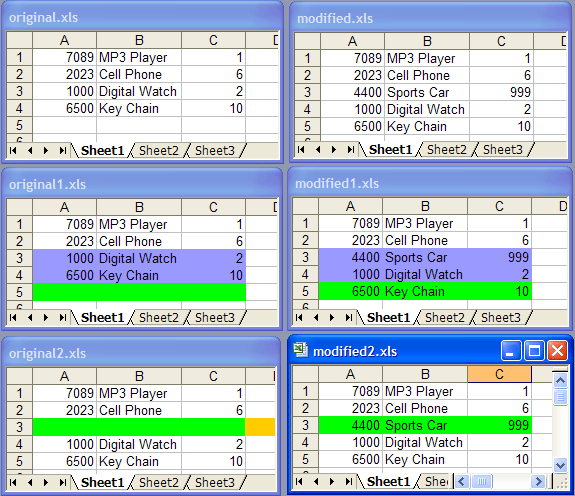Click horizontal scroll right arrow in modified2.xls
The width and height of the screenshot is (575, 496).
[538, 481]
